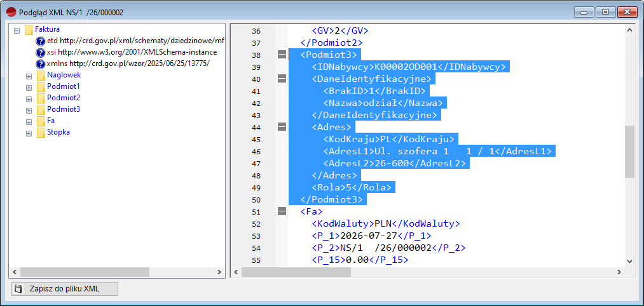Select the xmlns crd.gov.pl wzor entry
Image resolution: width=644 pixels, height=306 pixels.
[x=128, y=63]
